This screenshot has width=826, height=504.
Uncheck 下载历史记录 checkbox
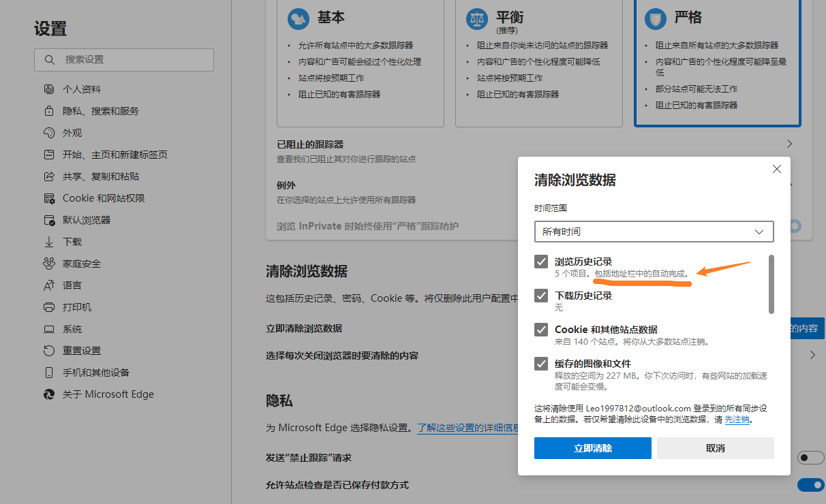click(541, 296)
